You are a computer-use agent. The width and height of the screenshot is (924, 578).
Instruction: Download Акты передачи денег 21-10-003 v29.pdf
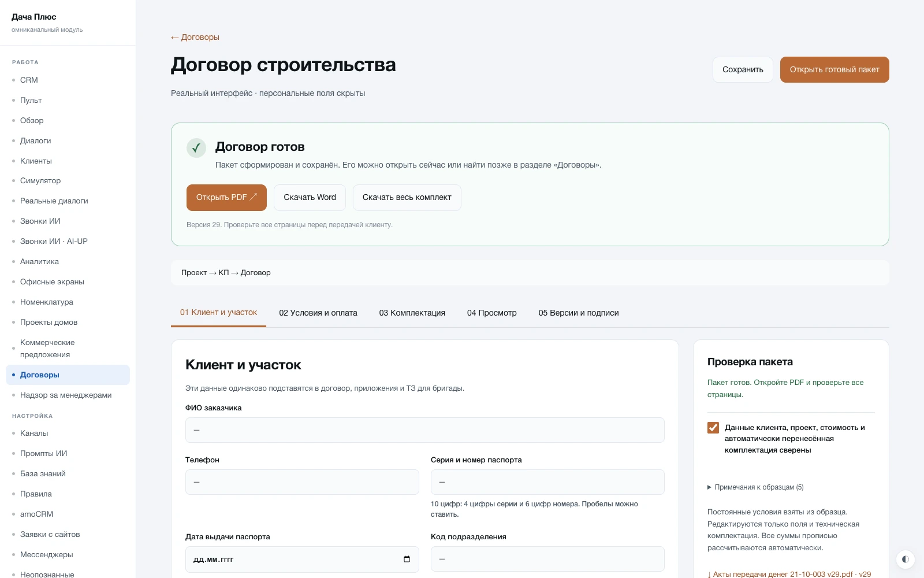click(x=789, y=574)
